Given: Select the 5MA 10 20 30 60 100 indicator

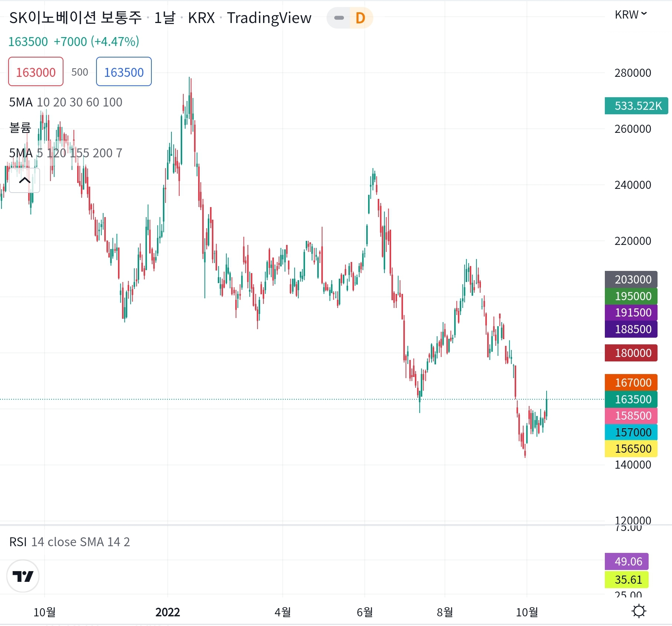Looking at the screenshot, I should tap(66, 102).
